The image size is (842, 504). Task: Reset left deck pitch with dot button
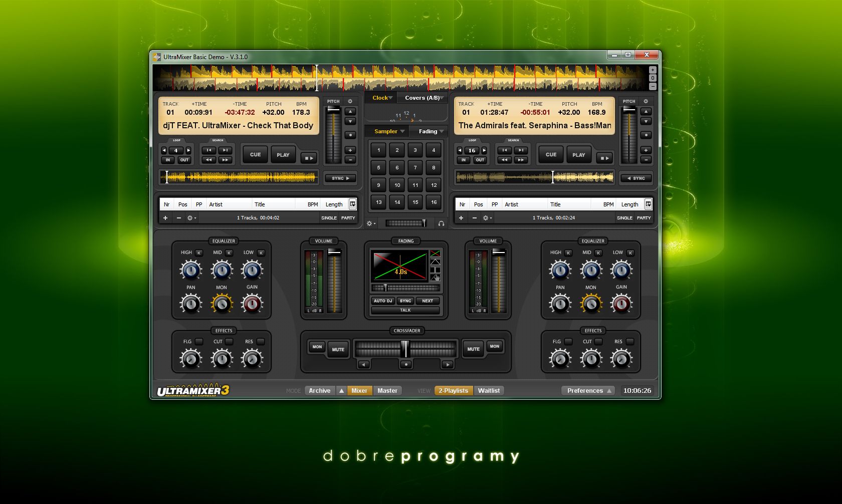[x=350, y=135]
